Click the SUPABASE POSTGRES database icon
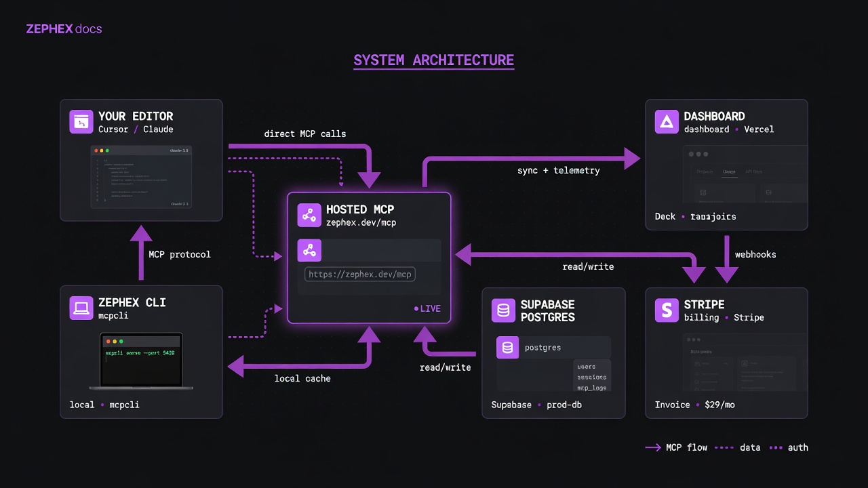This screenshot has width=868, height=488. click(x=503, y=310)
